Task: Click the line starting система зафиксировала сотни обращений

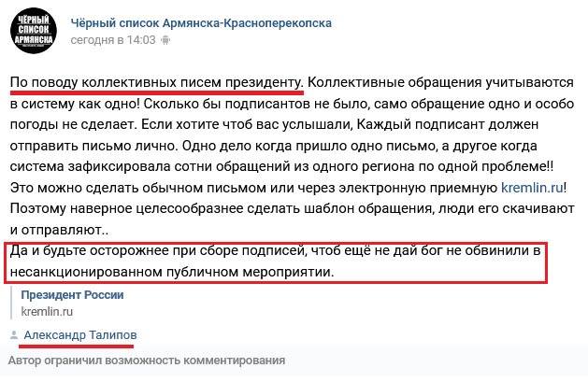Action: [x=281, y=166]
